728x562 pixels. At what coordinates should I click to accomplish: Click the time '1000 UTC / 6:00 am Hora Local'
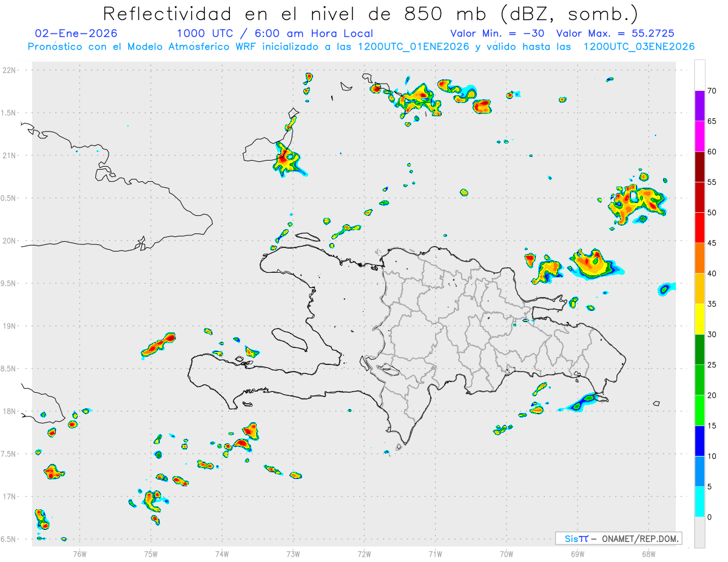(275, 33)
